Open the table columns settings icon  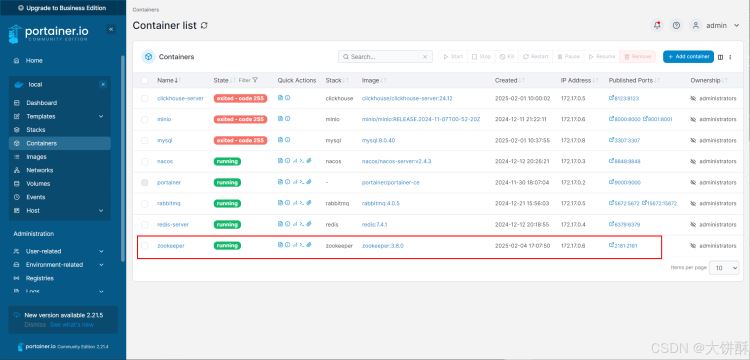(720, 57)
